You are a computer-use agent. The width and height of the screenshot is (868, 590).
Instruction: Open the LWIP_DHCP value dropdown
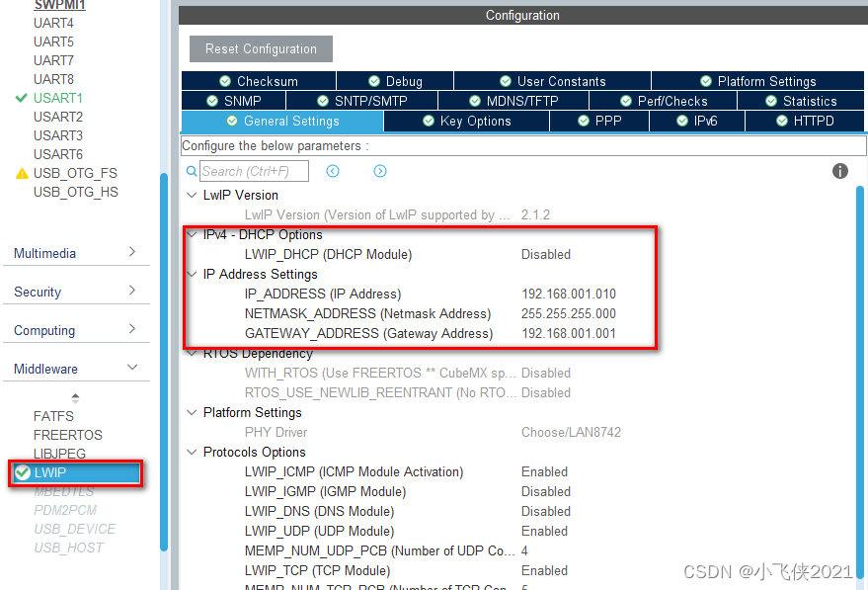[x=546, y=254]
